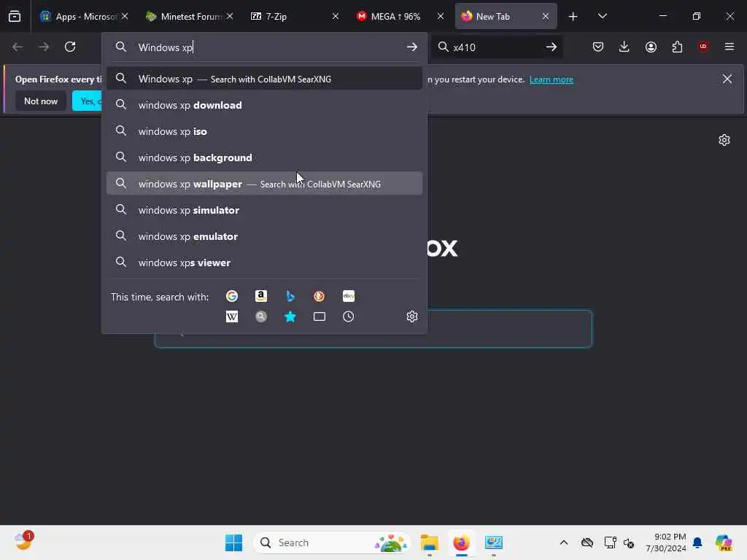
Task: Open File Explorer from taskbar
Action: (429, 542)
